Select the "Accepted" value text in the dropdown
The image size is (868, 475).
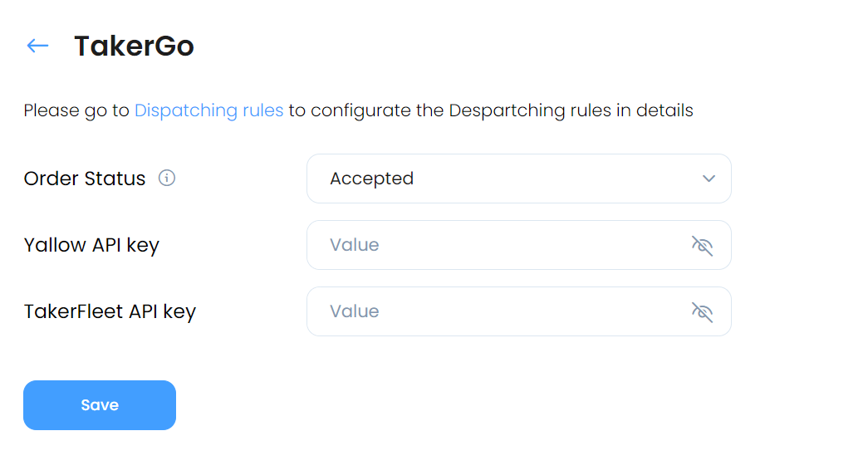pyautogui.click(x=371, y=179)
